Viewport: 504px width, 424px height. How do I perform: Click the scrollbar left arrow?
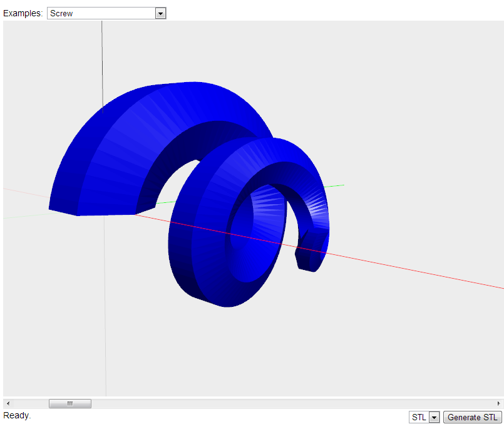8,403
